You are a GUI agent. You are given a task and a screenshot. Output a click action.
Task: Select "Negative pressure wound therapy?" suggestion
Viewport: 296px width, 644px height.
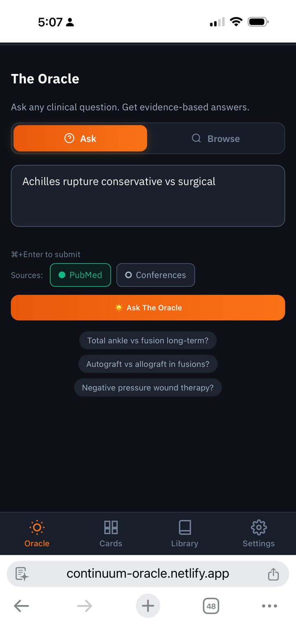coord(148,388)
